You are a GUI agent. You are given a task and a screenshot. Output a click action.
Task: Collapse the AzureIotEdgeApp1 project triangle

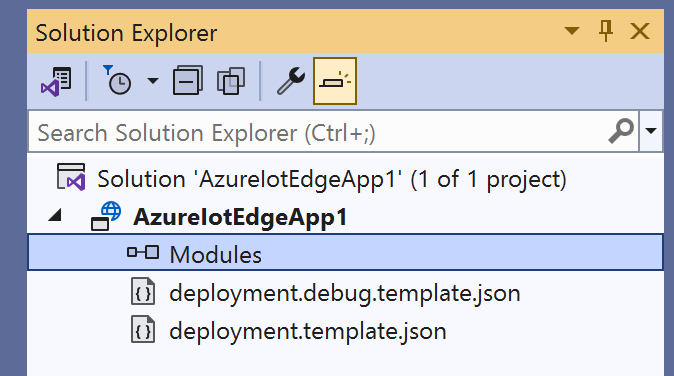(x=55, y=216)
